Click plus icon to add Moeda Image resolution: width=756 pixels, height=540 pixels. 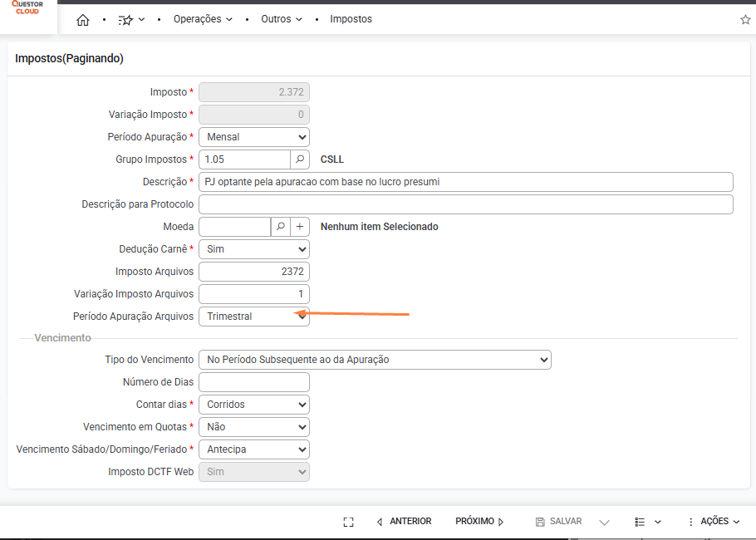click(x=300, y=226)
